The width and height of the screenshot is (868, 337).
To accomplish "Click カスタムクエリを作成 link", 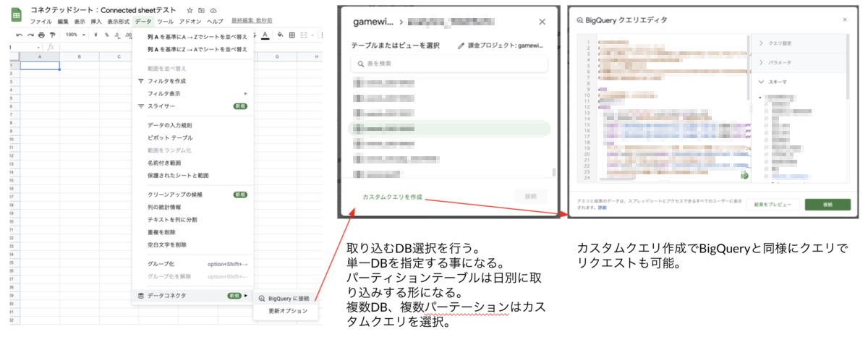I will pyautogui.click(x=392, y=197).
